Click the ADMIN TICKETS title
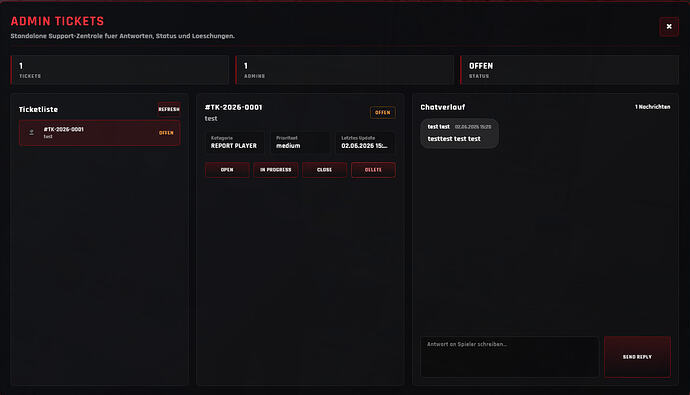Viewport: 690px width, 395px height. click(58, 21)
